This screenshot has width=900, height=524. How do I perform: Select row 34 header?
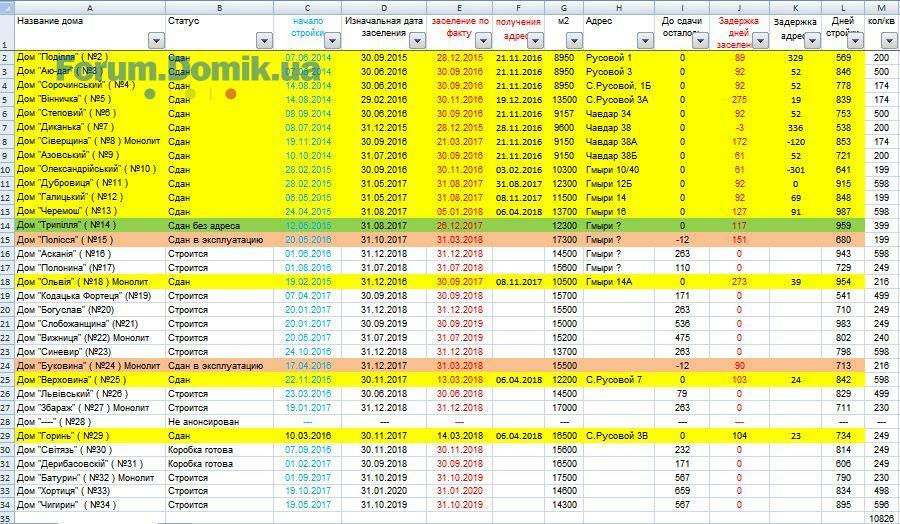point(7,505)
